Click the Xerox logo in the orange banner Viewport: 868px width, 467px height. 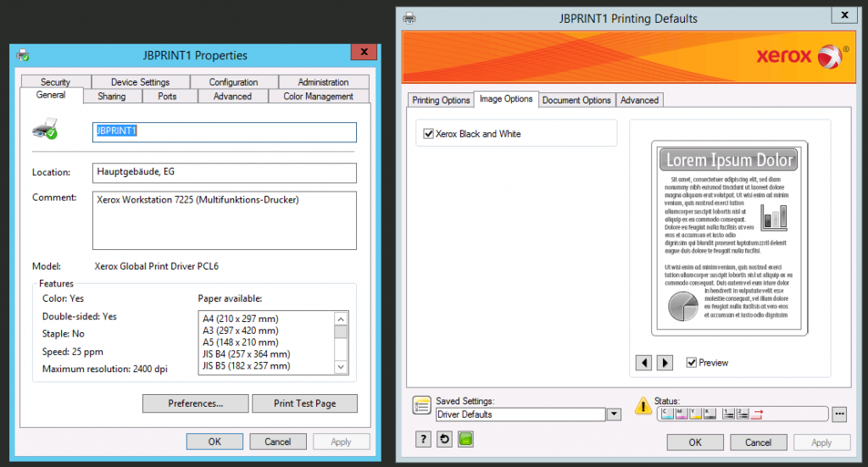[802, 56]
